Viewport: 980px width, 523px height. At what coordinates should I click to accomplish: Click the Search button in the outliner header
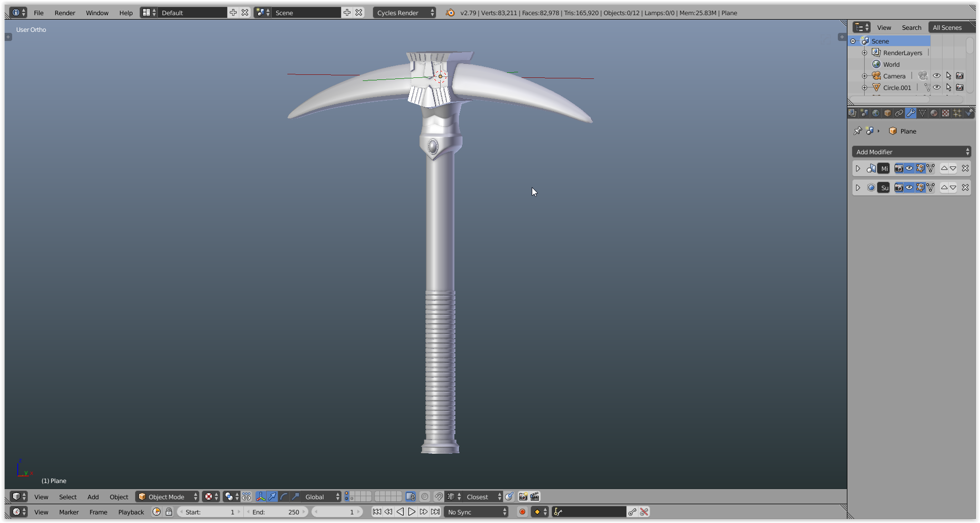pos(911,27)
